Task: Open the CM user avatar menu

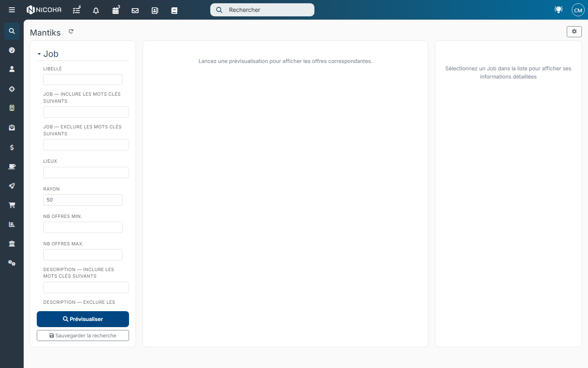Action: [x=578, y=10]
